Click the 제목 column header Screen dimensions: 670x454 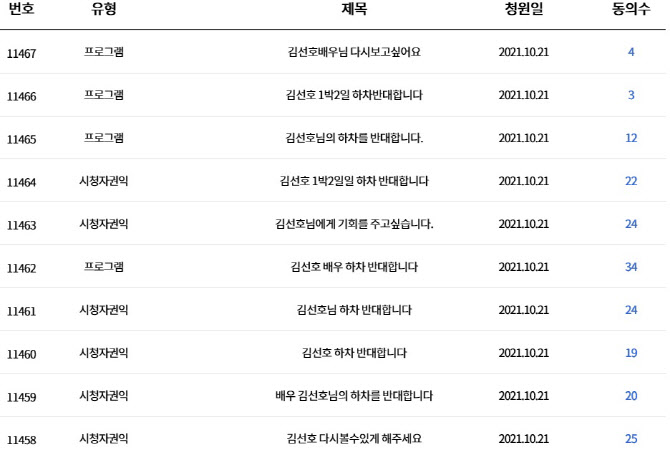(x=354, y=12)
